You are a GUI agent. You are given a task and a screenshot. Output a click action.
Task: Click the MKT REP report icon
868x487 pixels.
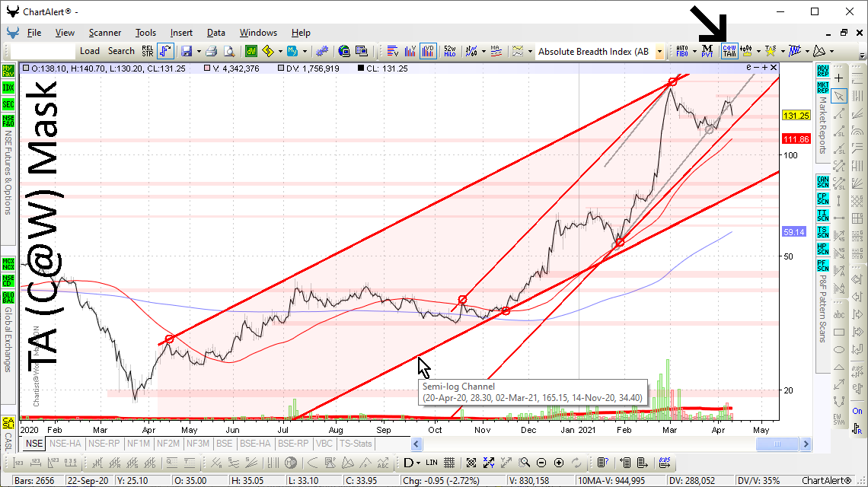(822, 88)
